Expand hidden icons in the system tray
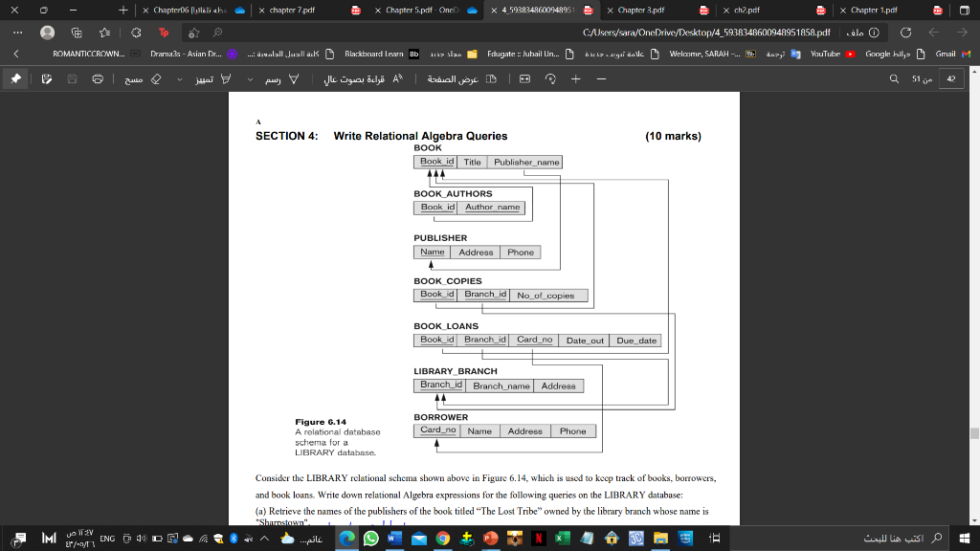 262,540
